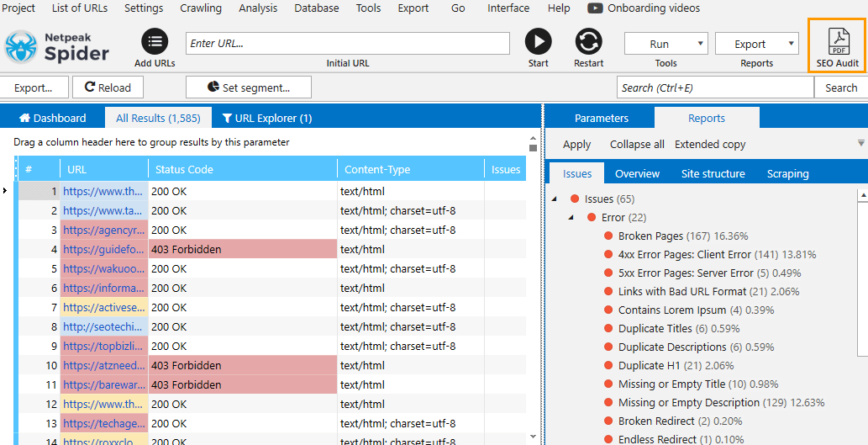Viewport: 868px width, 445px height.
Task: Select the Issues sub-tab
Action: tap(576, 173)
